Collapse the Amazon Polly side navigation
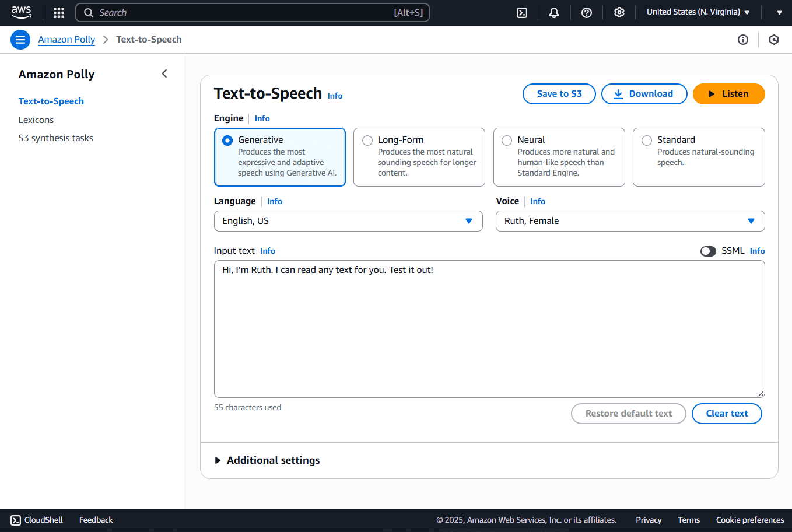 [x=164, y=73]
